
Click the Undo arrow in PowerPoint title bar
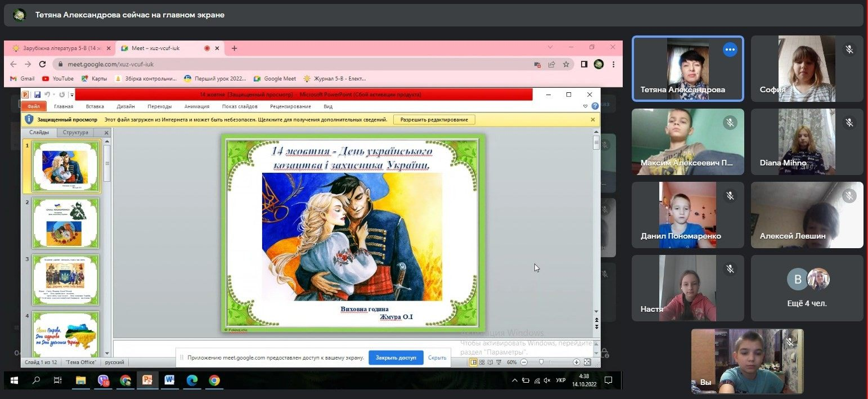click(x=47, y=95)
